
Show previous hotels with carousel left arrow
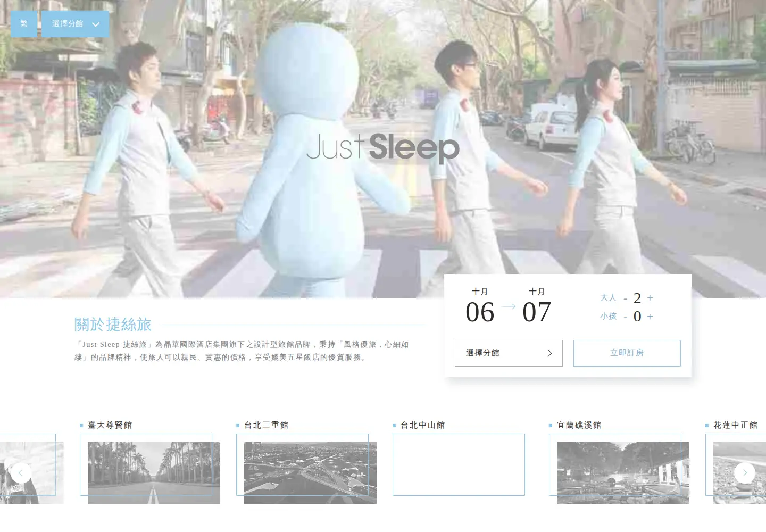[x=21, y=473]
